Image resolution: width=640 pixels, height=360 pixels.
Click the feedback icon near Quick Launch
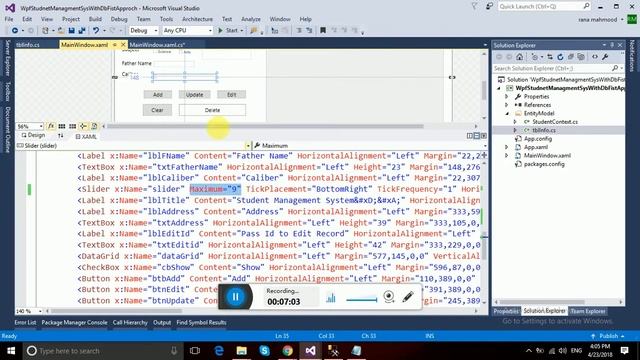(x=489, y=6)
